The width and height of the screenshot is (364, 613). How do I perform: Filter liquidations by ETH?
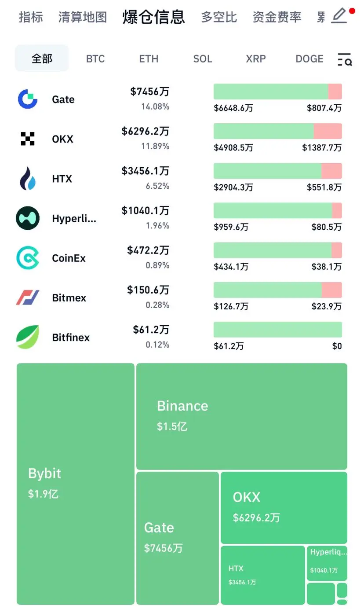(x=149, y=59)
